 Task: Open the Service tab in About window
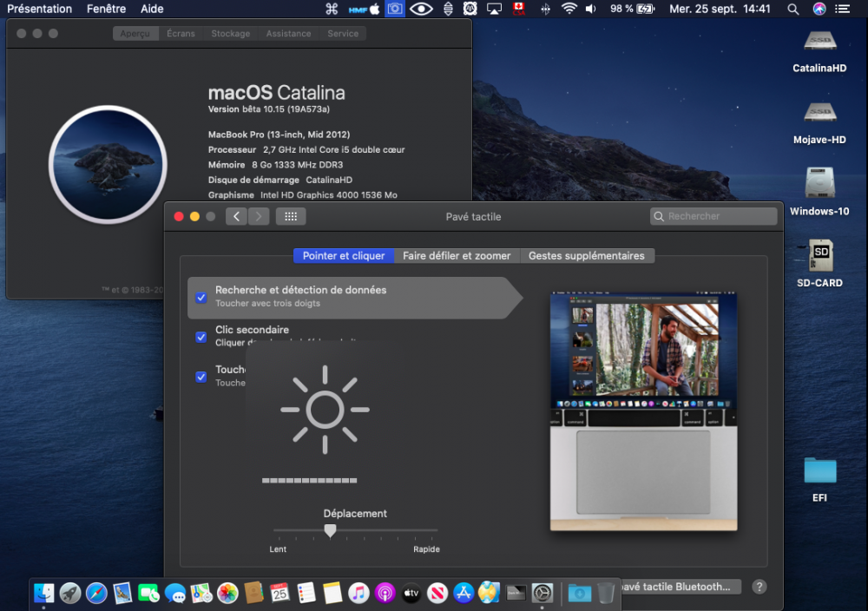tap(343, 33)
